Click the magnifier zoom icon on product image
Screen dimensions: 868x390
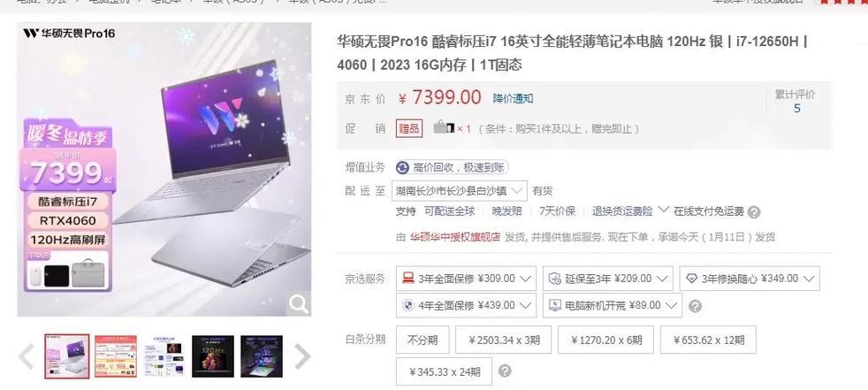(x=299, y=304)
